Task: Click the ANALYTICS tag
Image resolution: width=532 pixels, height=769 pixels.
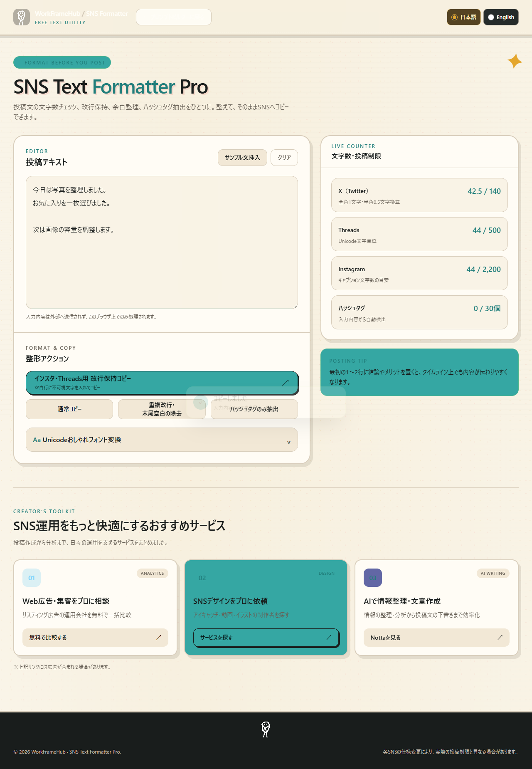Action: pos(153,573)
